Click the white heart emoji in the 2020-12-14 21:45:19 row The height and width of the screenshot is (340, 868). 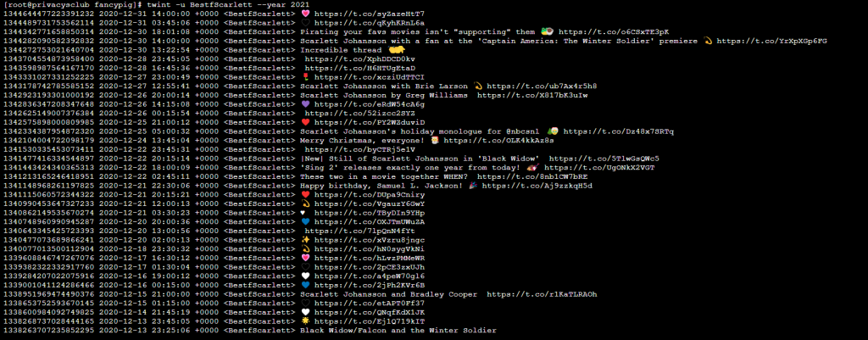pyautogui.click(x=305, y=312)
